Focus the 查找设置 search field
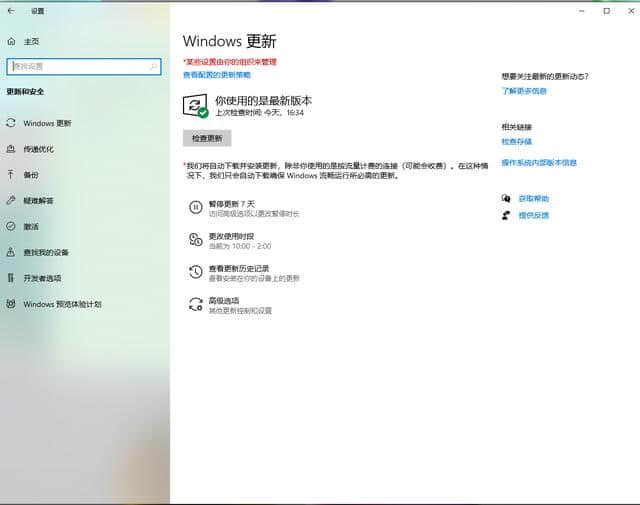The image size is (640, 505). [84, 67]
